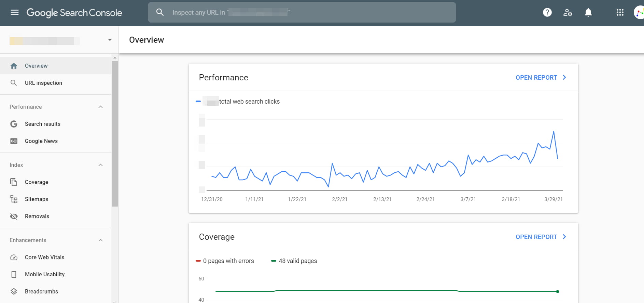Click the Removals crossed-eye icon

14,216
